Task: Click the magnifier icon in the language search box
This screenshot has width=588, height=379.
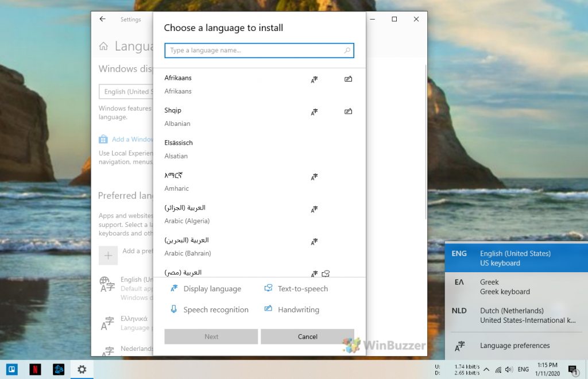Action: click(x=347, y=51)
